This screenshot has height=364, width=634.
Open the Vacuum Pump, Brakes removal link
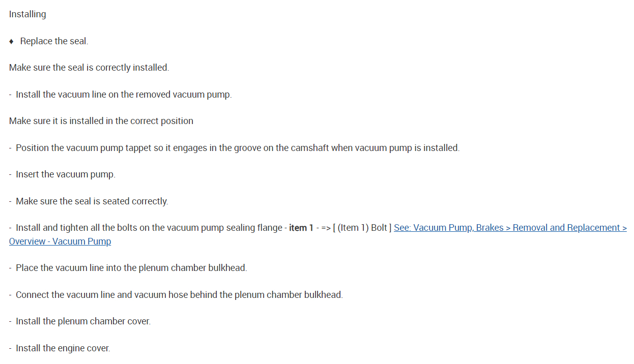coord(510,228)
